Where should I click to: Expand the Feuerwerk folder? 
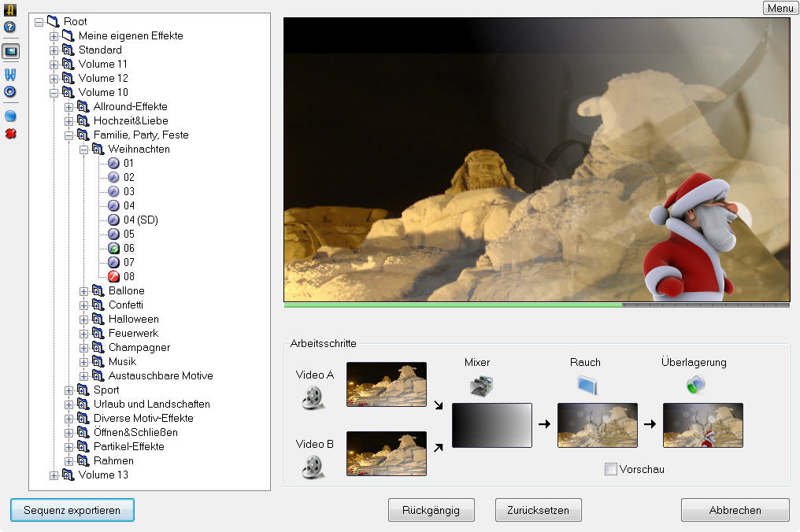[84, 334]
